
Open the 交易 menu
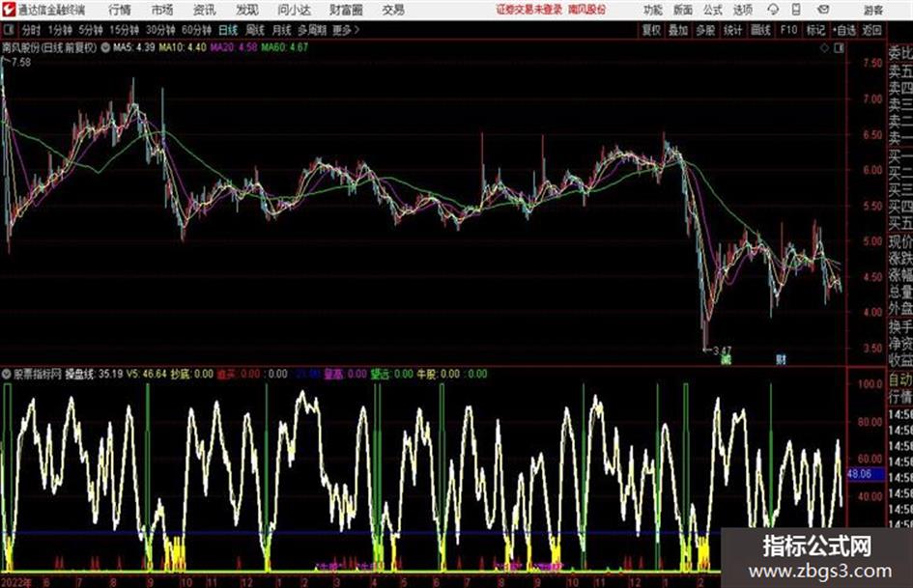[393, 10]
